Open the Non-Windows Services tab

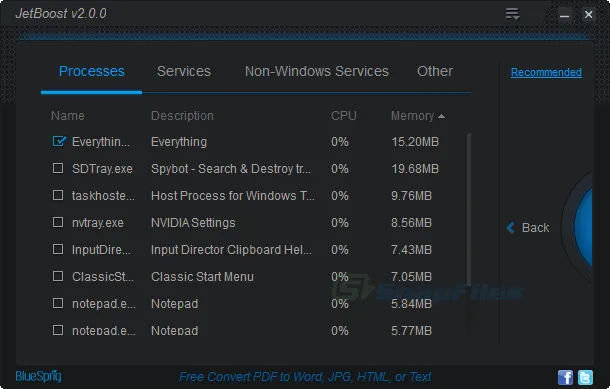tap(317, 71)
